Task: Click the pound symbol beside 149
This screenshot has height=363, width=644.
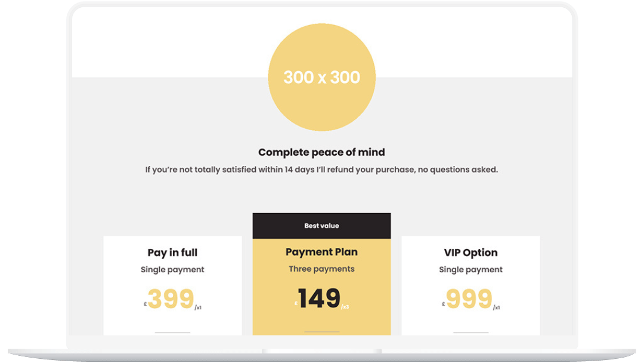Action: pyautogui.click(x=296, y=304)
